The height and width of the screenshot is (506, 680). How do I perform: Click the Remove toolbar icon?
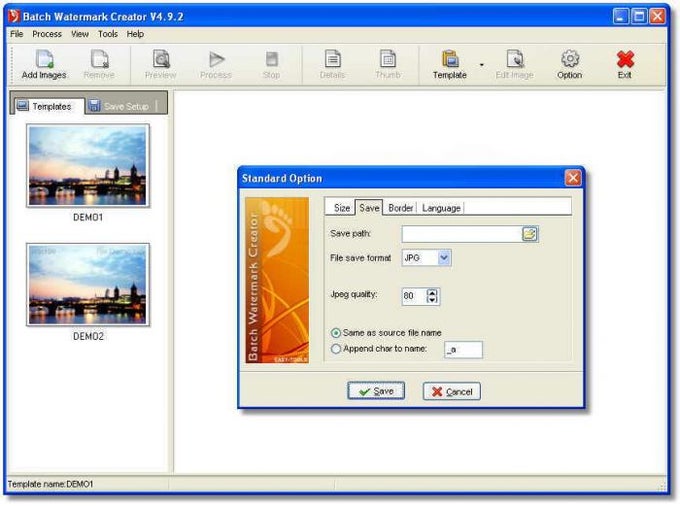(99, 59)
